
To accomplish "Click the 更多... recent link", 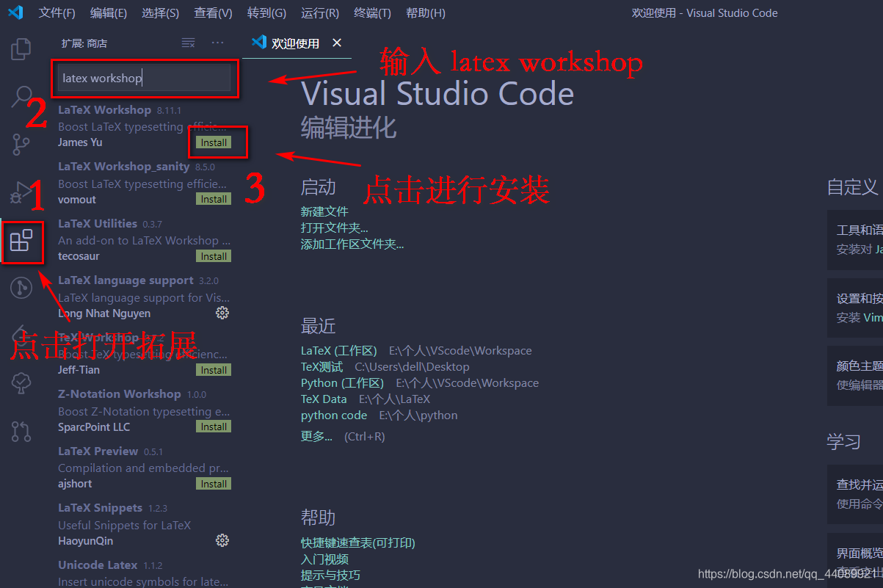I will coord(316,436).
